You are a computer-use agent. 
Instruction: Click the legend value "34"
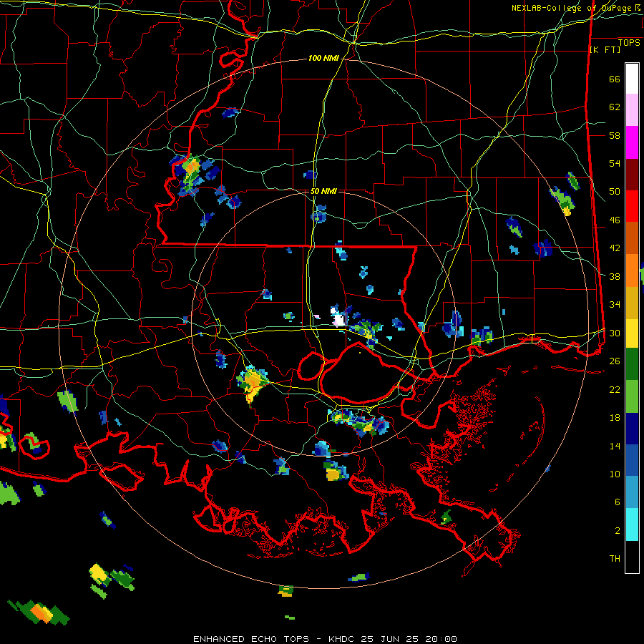pos(615,304)
